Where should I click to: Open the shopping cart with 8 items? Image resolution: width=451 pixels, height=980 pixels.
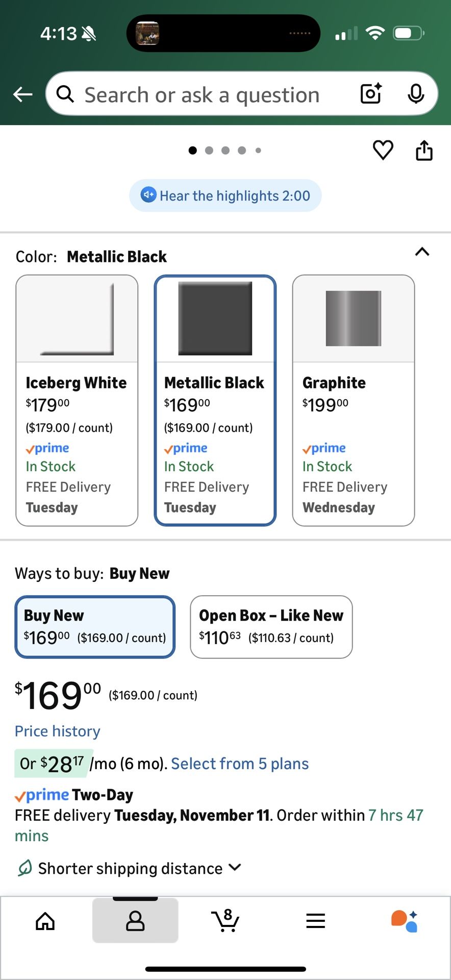coord(225,920)
